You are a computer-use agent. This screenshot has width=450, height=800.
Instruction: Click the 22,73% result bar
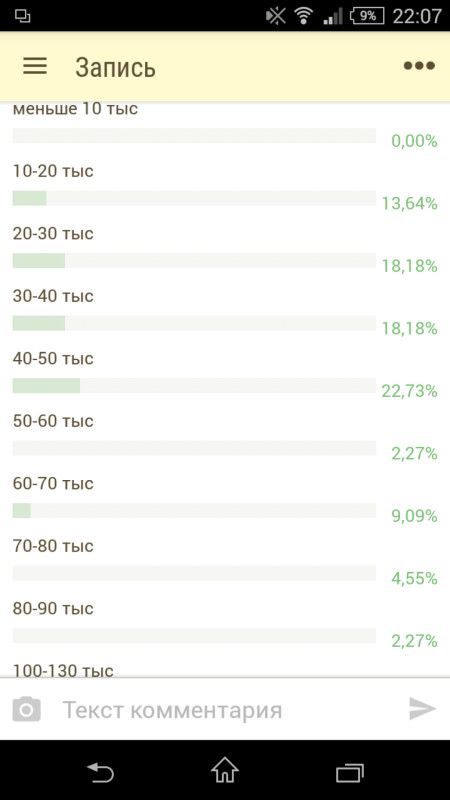click(x=194, y=386)
